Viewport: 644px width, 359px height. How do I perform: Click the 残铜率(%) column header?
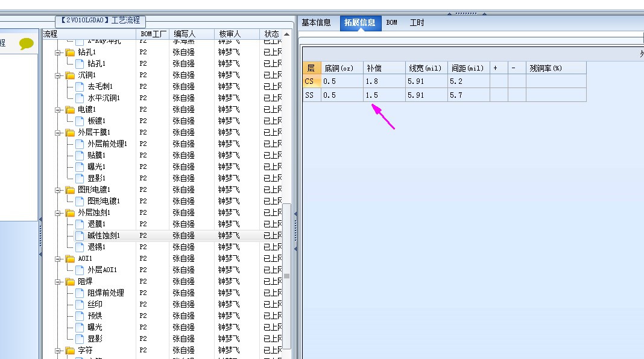pyautogui.click(x=556, y=68)
